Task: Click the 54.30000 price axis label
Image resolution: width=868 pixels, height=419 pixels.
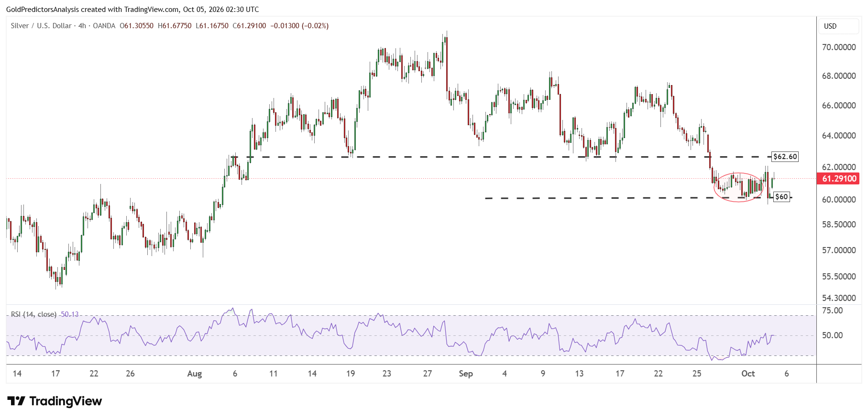Action: pyautogui.click(x=839, y=298)
